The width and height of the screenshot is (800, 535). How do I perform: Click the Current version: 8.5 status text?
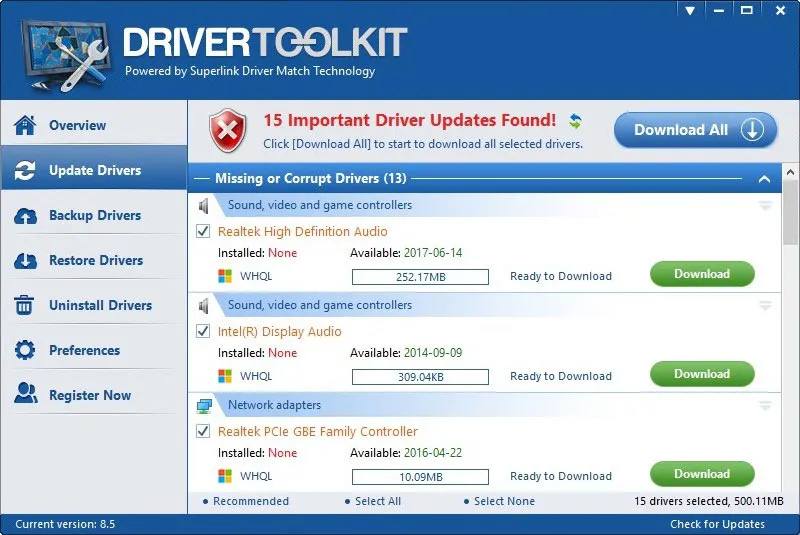[x=65, y=524]
